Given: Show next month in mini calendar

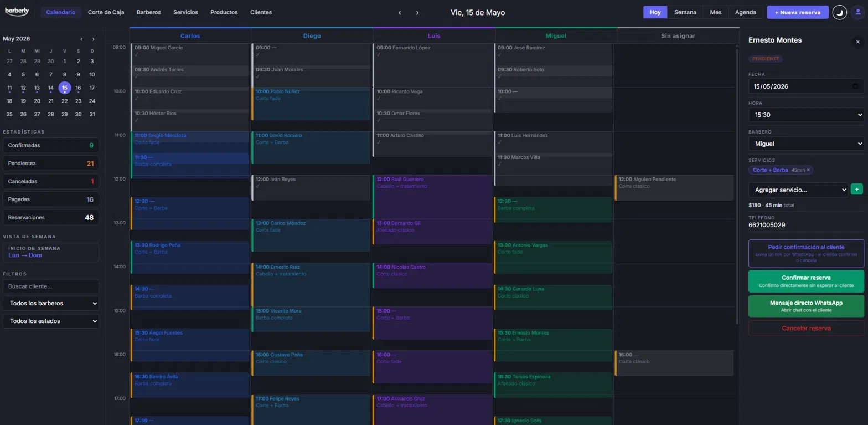Looking at the screenshot, I should 93,39.
